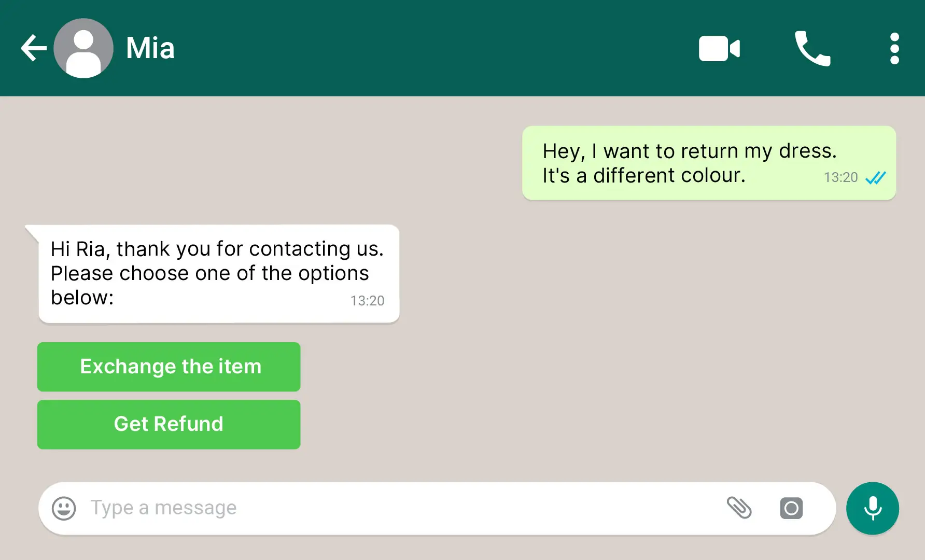Viewport: 925px width, 560px height.
Task: Record a voice message with the microphone
Action: click(x=872, y=508)
